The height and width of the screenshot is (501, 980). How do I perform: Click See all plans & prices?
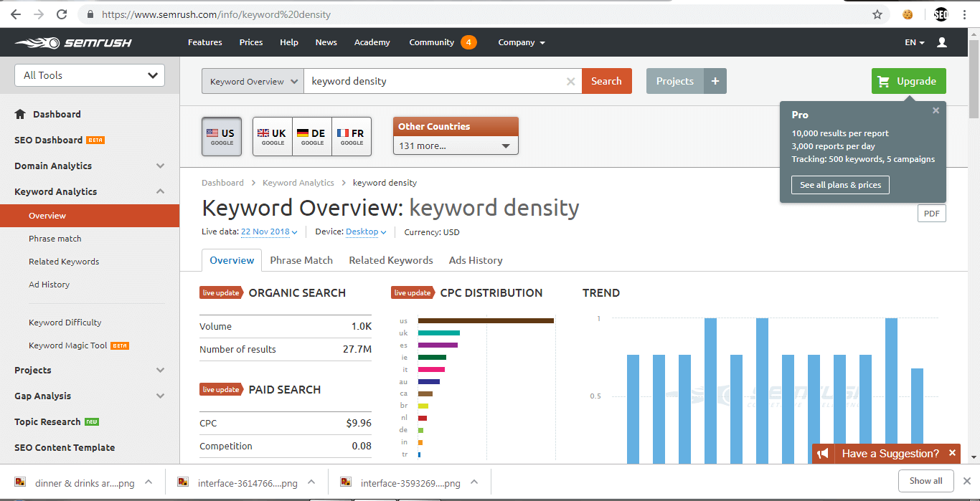839,184
